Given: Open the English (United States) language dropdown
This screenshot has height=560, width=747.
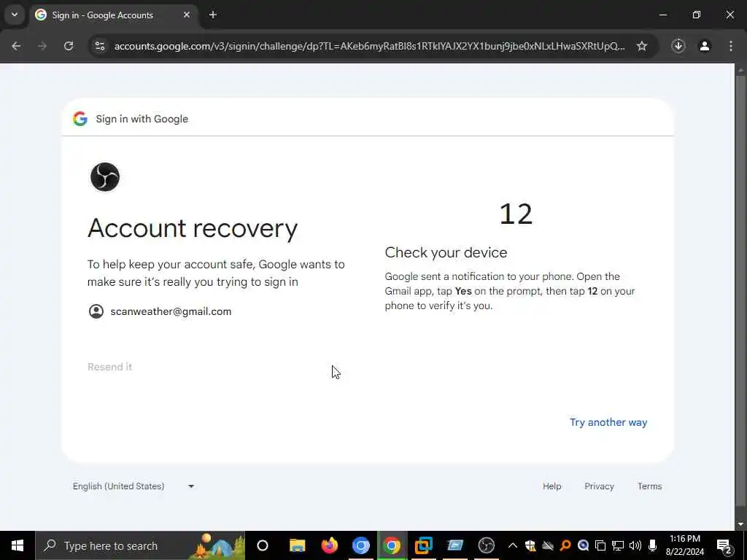Looking at the screenshot, I should pyautogui.click(x=134, y=486).
